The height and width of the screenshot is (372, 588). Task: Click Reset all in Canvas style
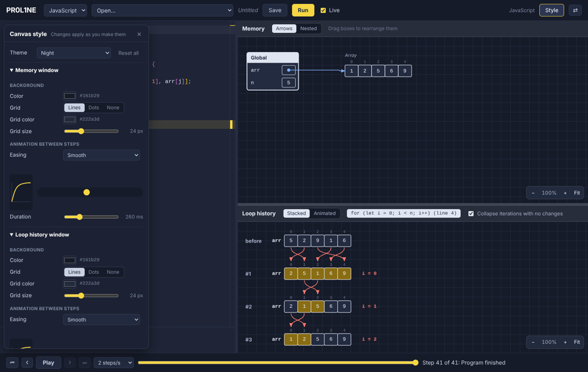[128, 53]
